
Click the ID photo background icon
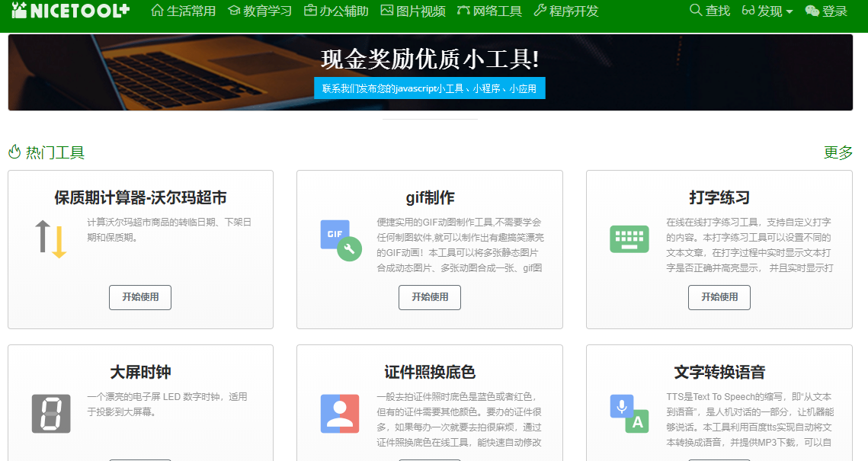(x=340, y=414)
